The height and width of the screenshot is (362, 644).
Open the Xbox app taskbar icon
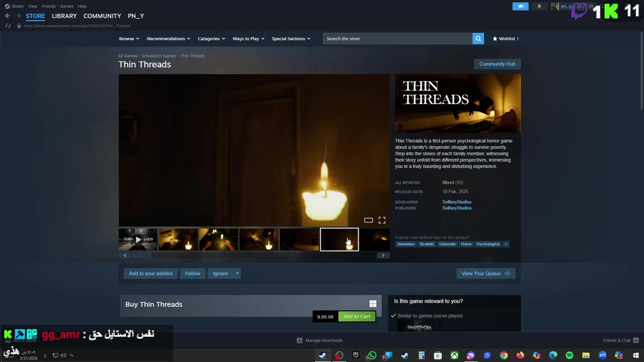454,355
